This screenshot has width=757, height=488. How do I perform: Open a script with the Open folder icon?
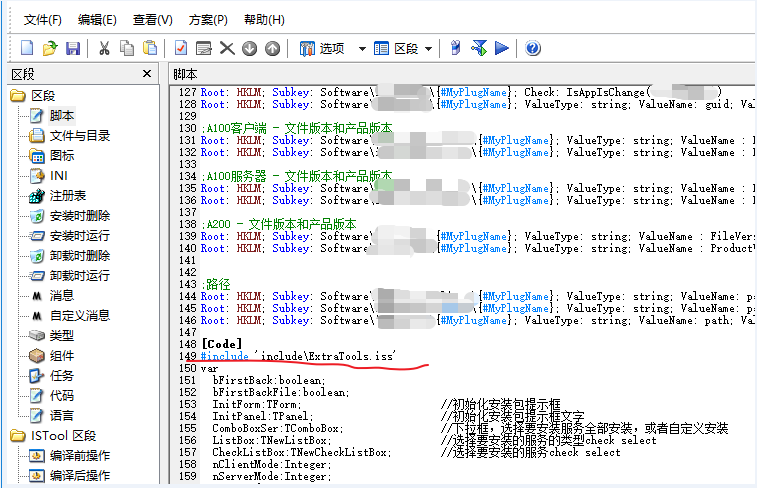[50, 48]
